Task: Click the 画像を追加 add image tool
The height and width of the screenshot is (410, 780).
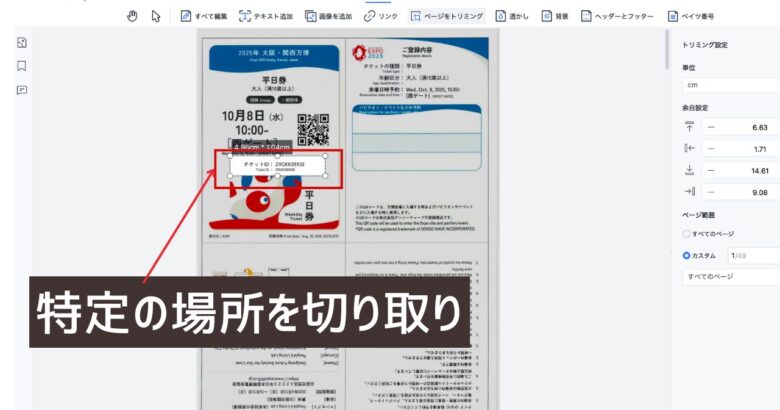Action: coord(329,16)
